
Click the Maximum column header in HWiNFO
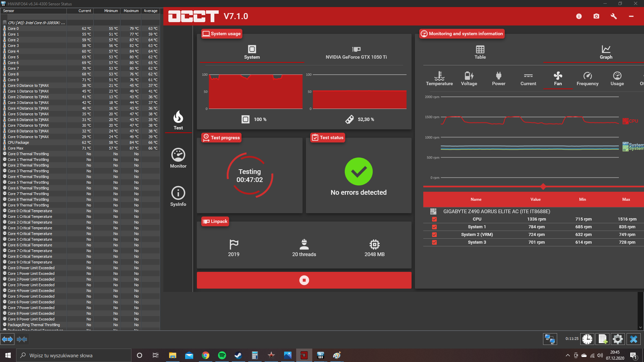tap(131, 11)
